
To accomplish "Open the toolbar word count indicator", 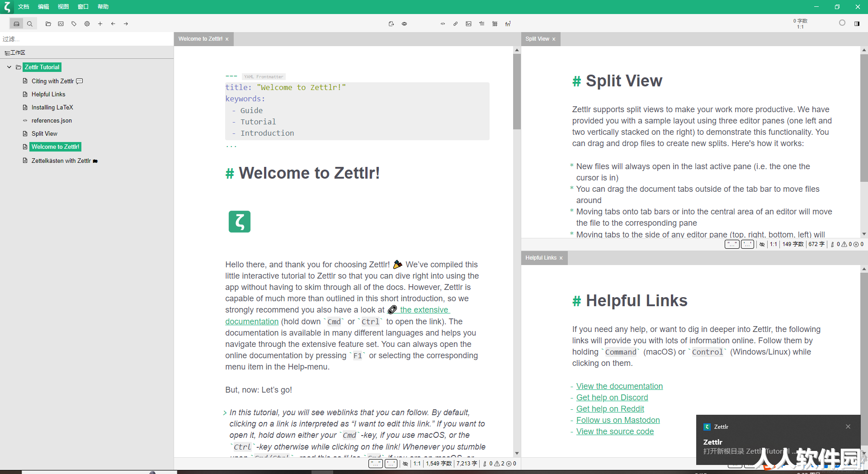I will tap(800, 24).
